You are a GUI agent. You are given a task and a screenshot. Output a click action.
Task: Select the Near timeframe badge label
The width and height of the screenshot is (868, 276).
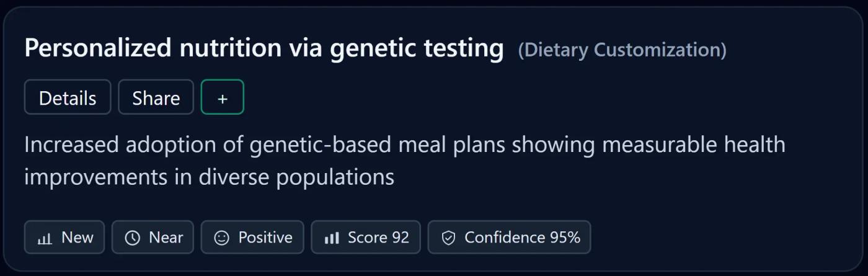(166, 238)
